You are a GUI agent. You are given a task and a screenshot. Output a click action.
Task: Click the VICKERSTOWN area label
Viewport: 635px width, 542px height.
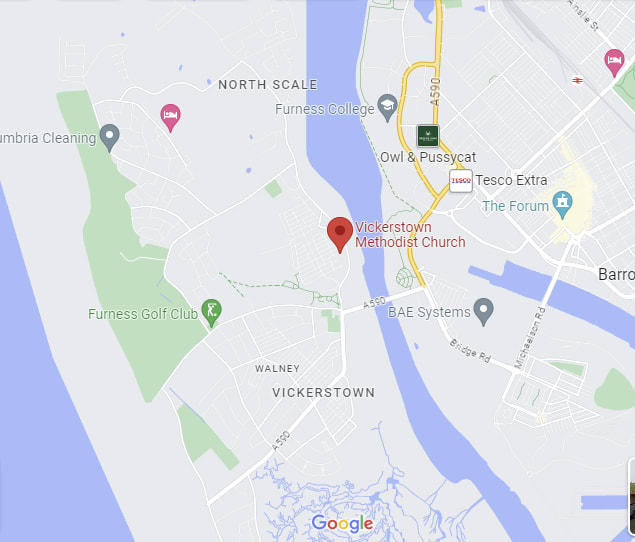click(x=324, y=393)
